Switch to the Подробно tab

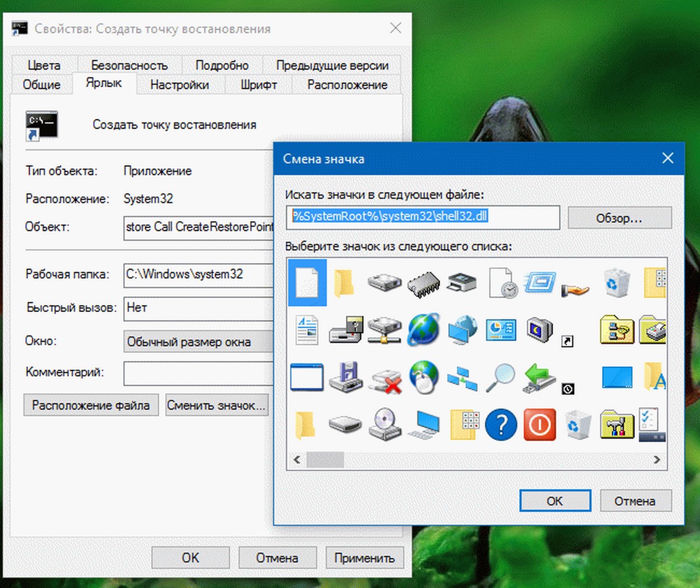[222, 66]
